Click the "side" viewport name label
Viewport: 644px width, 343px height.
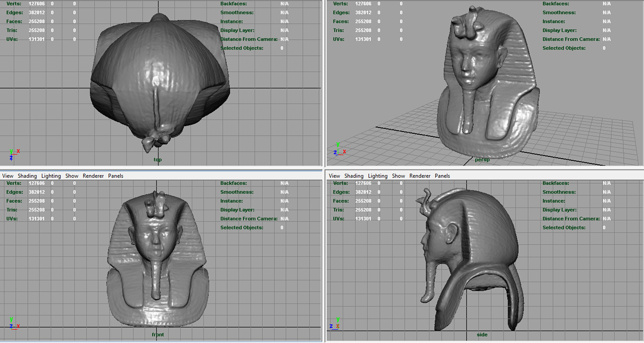click(482, 334)
